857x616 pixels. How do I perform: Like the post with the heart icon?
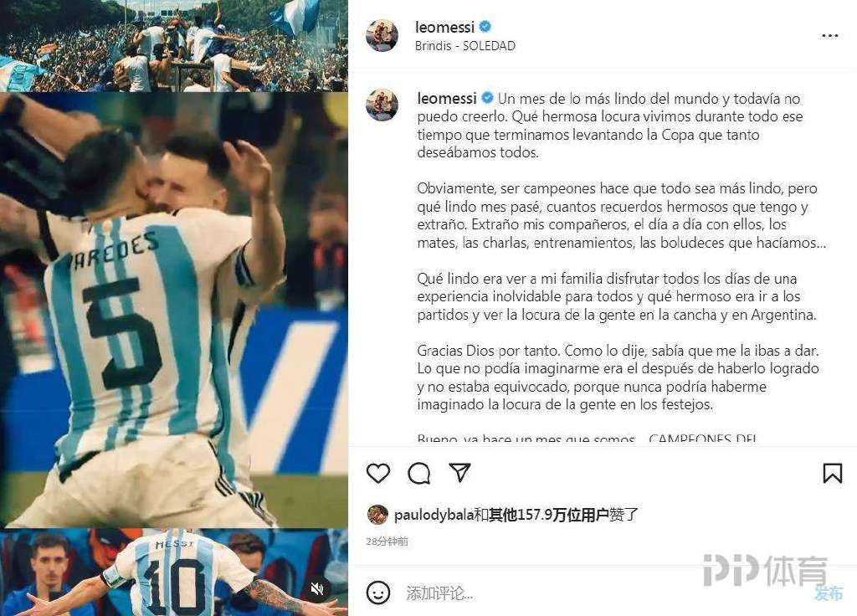[x=377, y=473]
